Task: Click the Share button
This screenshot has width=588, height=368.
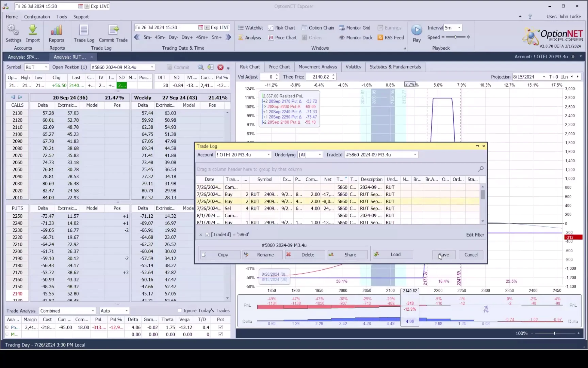Action: click(348, 255)
